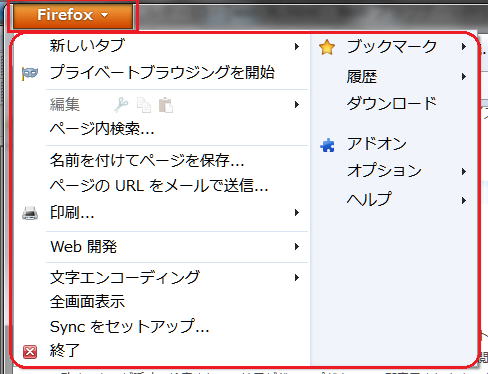
Task: Expand the Web 開発 submenu arrow
Action: point(297,247)
